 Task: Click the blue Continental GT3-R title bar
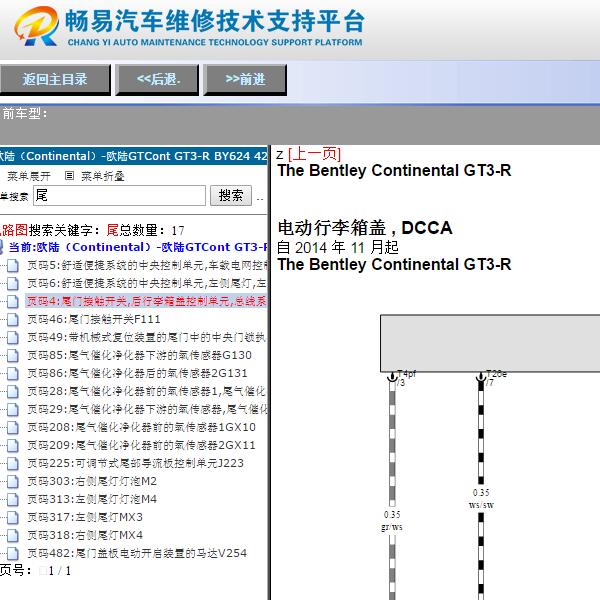(134, 156)
